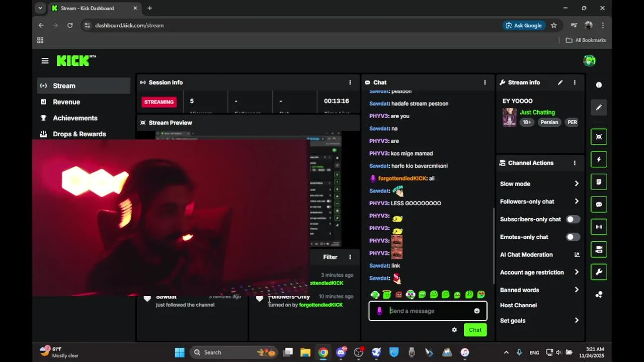644x362 pixels.
Task: Toggle the broadcast signal widget icon in sidebar
Action: (x=599, y=227)
